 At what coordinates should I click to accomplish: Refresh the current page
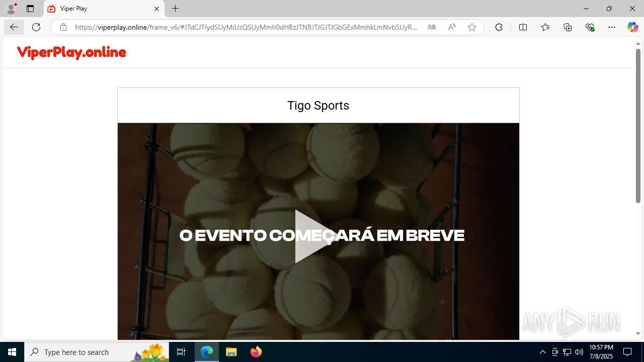pyautogui.click(x=36, y=27)
